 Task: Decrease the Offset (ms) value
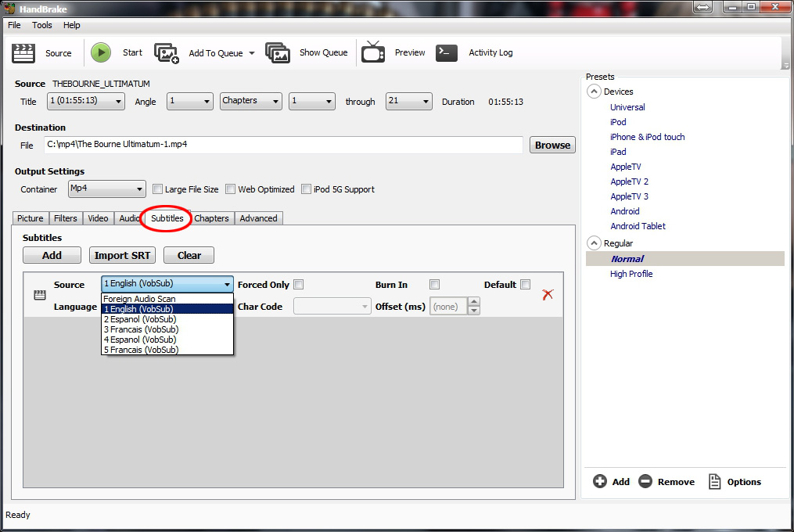[x=474, y=311]
